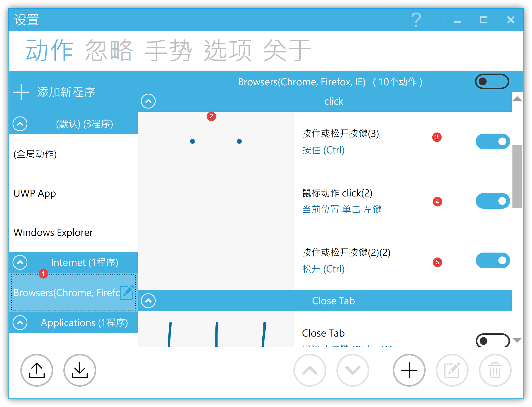Collapse the Applications (1程序) group
Screen dimensions: 532x407
click(x=20, y=323)
